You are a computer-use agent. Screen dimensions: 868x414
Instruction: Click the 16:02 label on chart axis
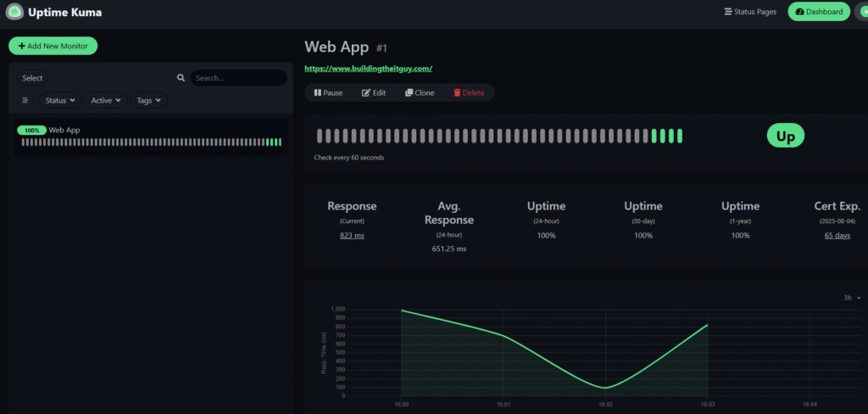(x=605, y=406)
